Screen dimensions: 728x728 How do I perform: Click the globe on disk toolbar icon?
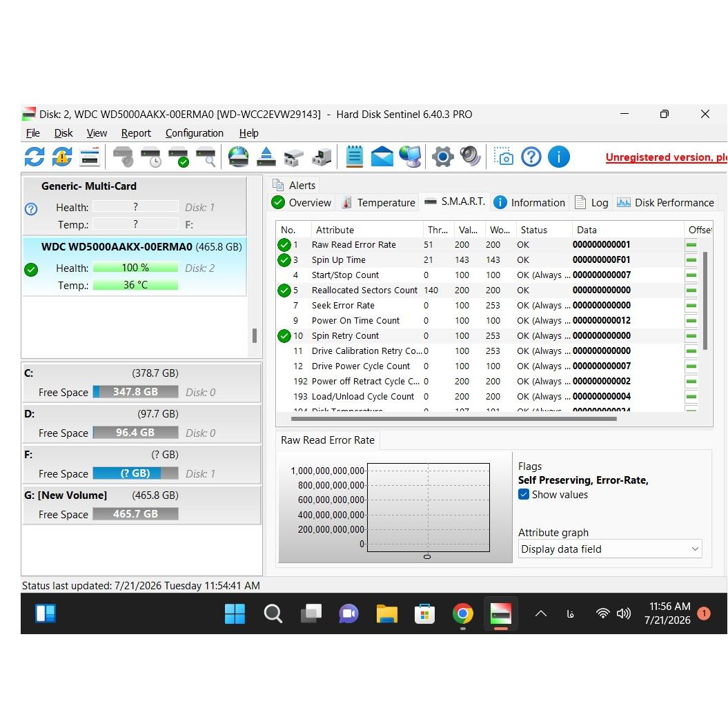coord(239,157)
